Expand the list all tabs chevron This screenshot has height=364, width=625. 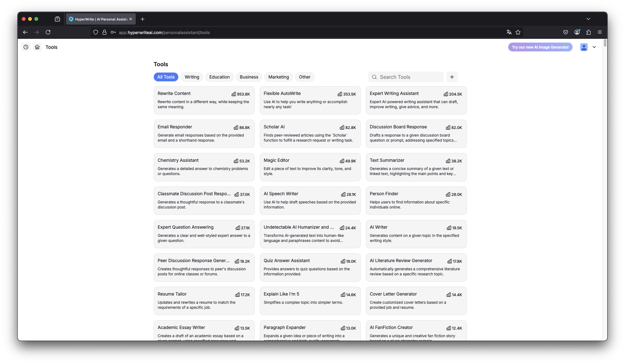pyautogui.click(x=588, y=19)
